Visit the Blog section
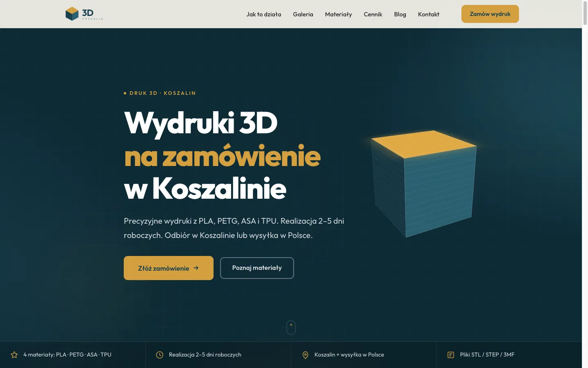 click(400, 14)
